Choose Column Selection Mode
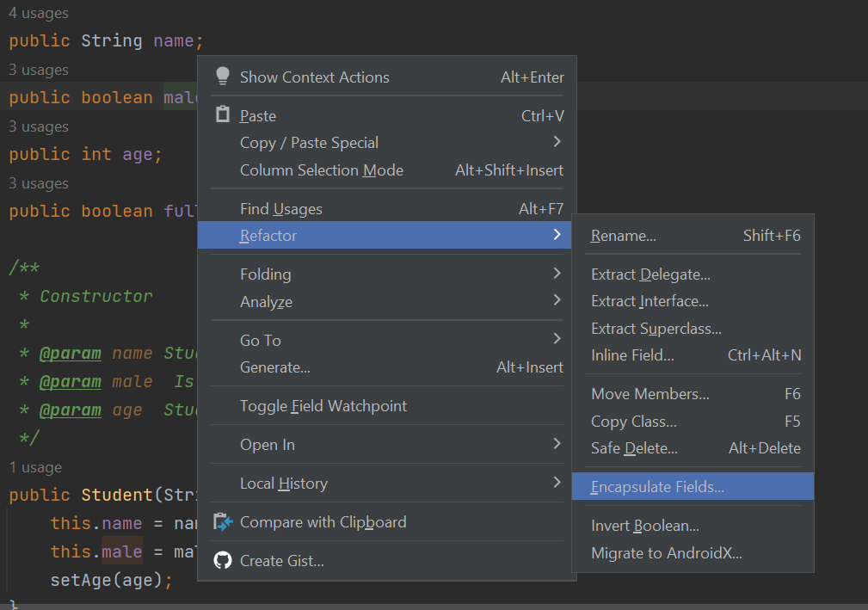Image resolution: width=868 pixels, height=610 pixels. point(321,169)
